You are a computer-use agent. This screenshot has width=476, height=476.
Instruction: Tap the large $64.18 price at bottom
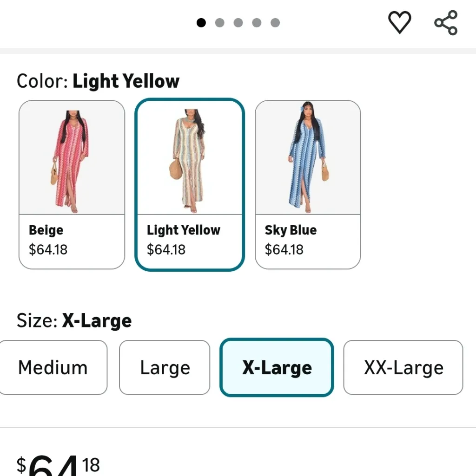tap(59, 465)
